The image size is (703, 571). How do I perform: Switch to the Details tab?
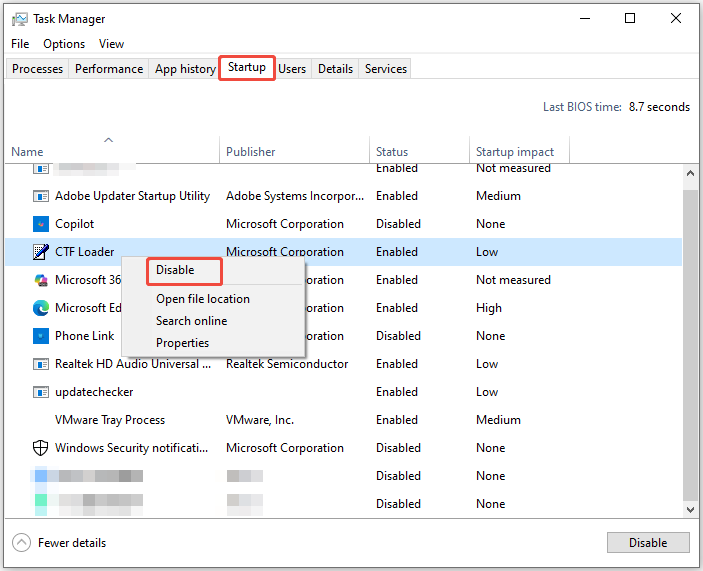pyautogui.click(x=335, y=69)
